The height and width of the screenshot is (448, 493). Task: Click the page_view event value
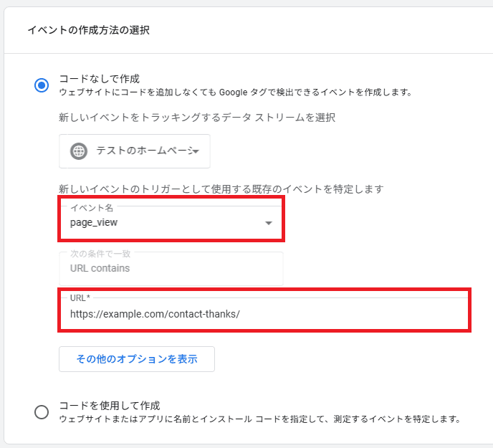pos(94,223)
